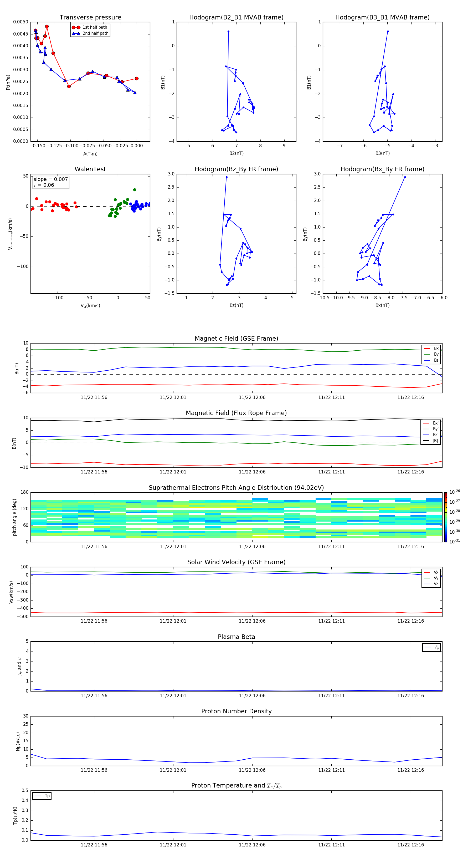Click the "Proton Temperature and Te/Tp" title
This screenshot has width=473, height=868.
(236, 786)
